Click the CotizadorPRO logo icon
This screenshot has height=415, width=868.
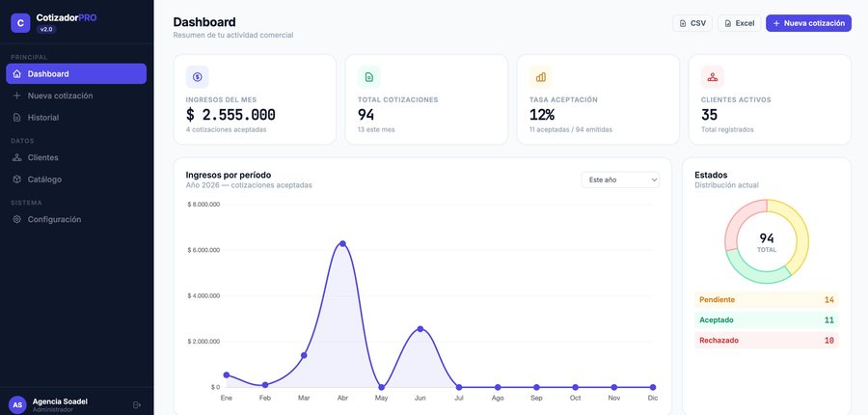[x=20, y=23]
